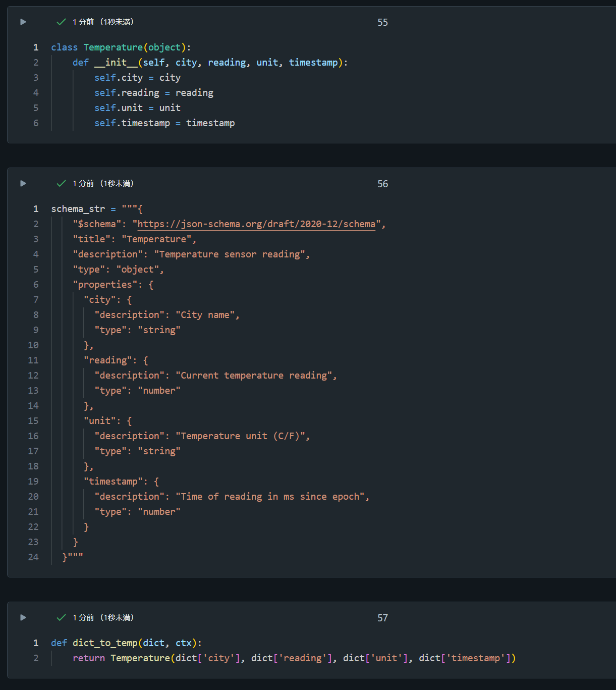Click 'class Temperature(object):' line
Viewport: 616px width, 690px height.
[x=121, y=47]
